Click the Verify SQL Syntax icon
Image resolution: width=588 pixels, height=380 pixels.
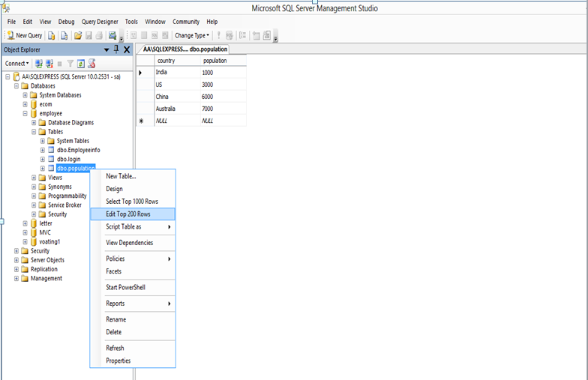pos(229,36)
